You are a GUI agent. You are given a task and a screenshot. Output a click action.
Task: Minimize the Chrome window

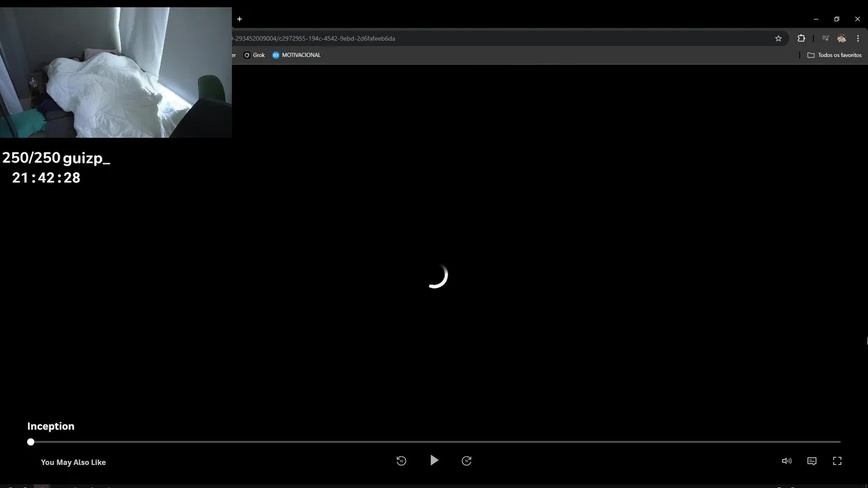[816, 19]
